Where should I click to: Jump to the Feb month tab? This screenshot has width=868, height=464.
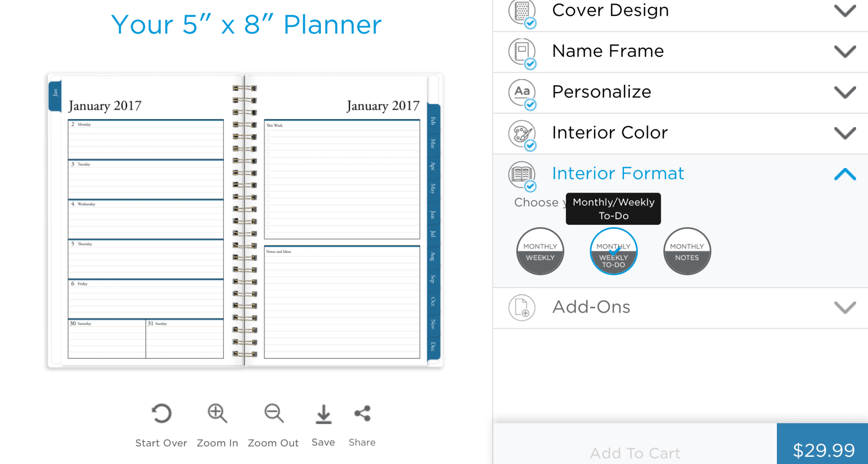(433, 121)
